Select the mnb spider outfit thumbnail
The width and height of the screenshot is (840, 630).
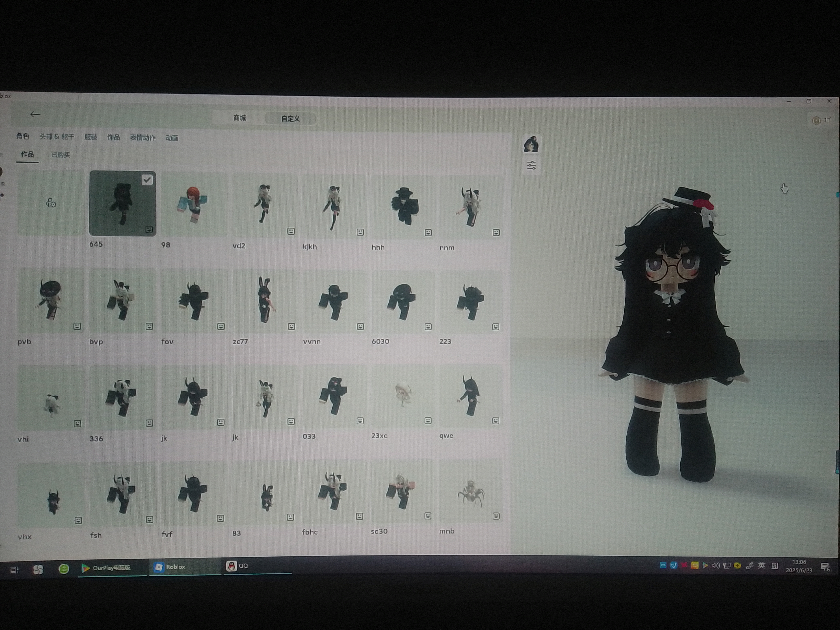[x=471, y=491]
